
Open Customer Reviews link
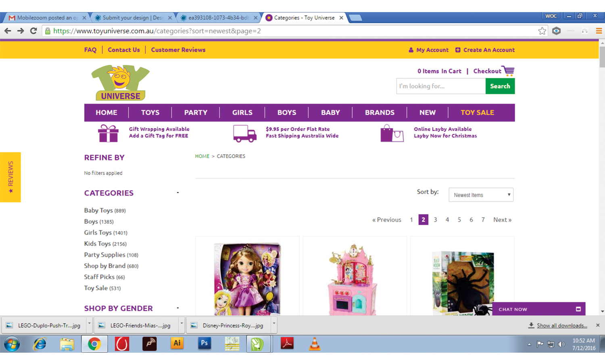pyautogui.click(x=178, y=50)
